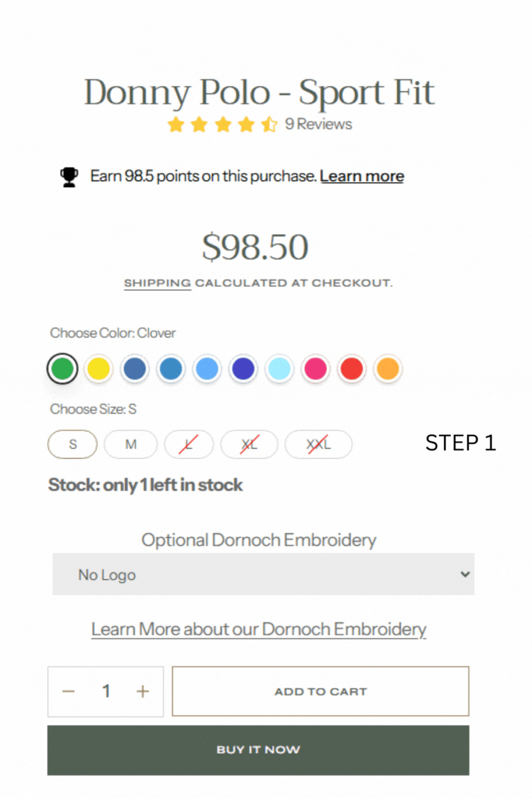Select the crossed-out XL size
The image size is (532, 798).
[249, 444]
